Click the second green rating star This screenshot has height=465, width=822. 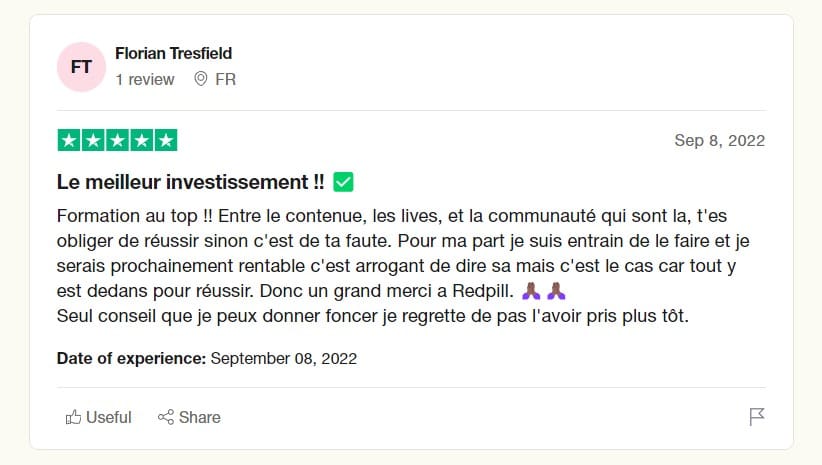pos(93,140)
